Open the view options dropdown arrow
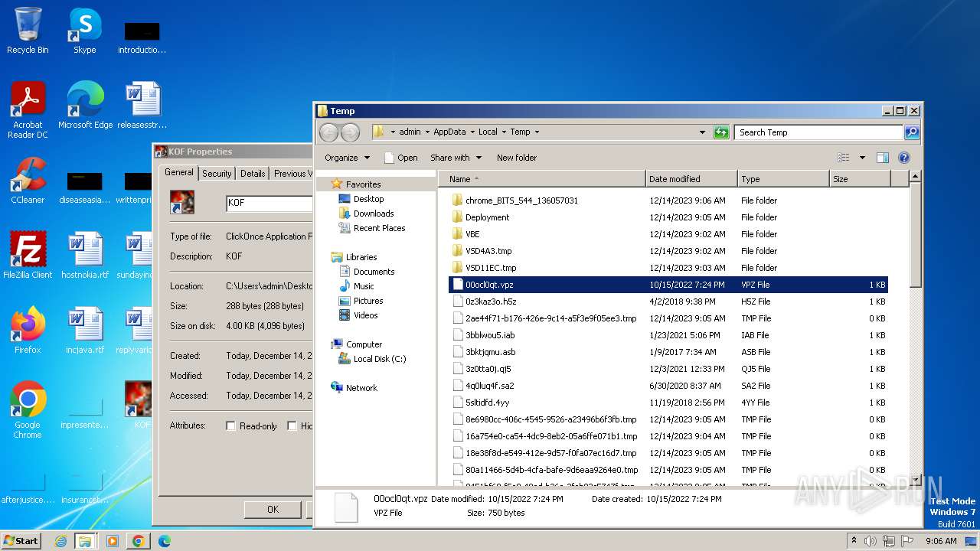 click(x=862, y=158)
